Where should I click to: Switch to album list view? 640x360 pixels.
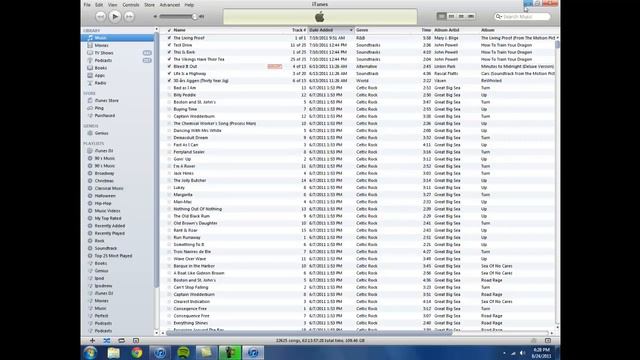[x=451, y=16]
